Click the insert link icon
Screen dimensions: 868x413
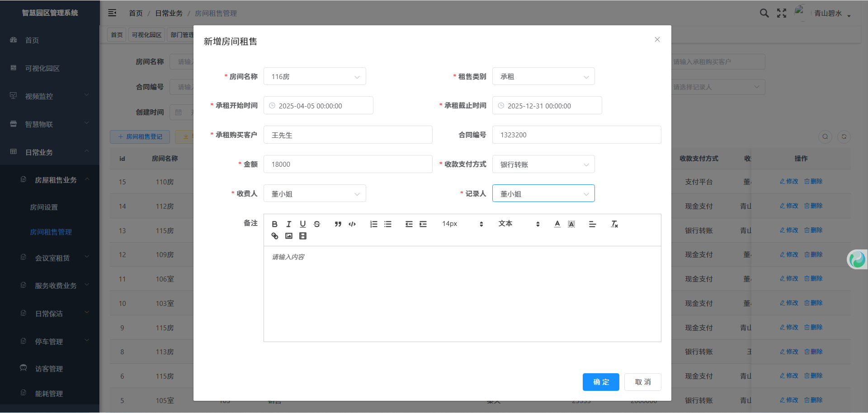pyautogui.click(x=274, y=236)
